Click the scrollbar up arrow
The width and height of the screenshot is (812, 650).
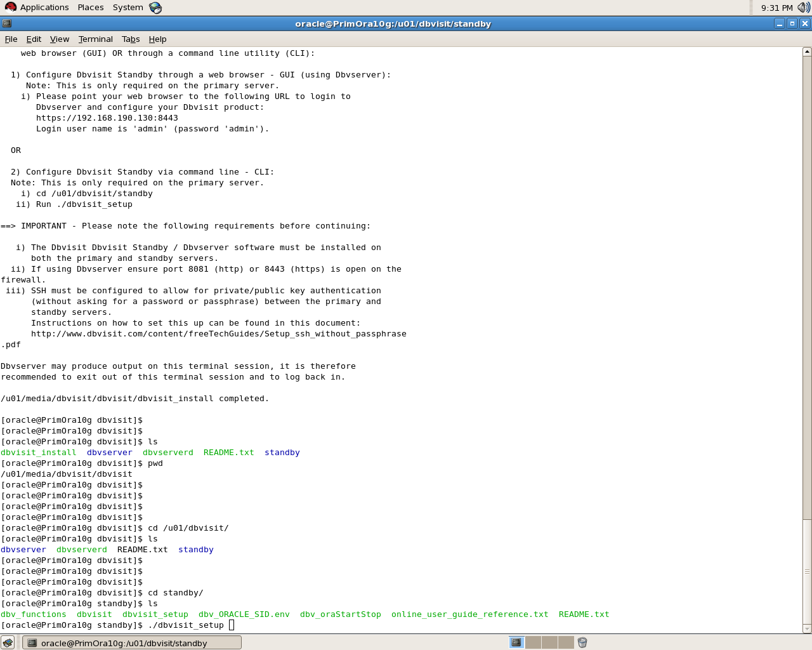pos(807,51)
